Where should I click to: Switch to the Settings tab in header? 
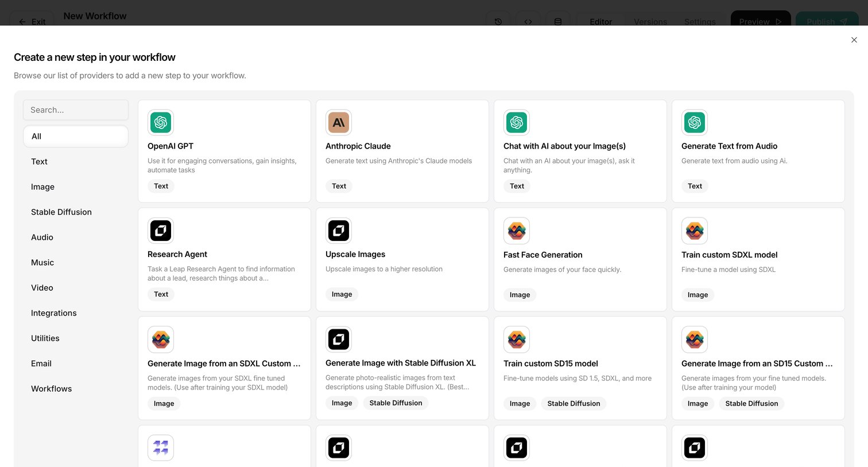coord(700,21)
